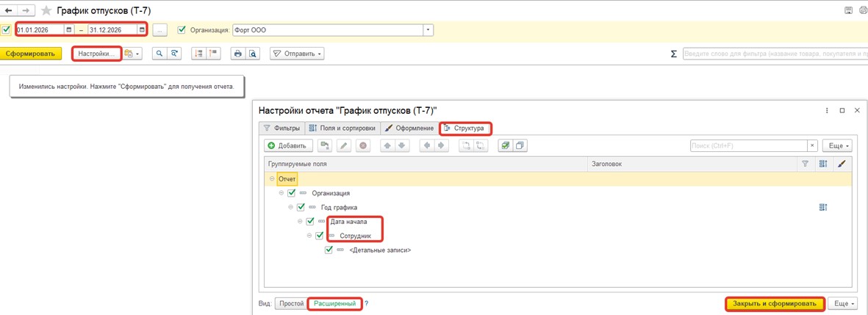Click the Sum (Σ) icon

coord(673,54)
